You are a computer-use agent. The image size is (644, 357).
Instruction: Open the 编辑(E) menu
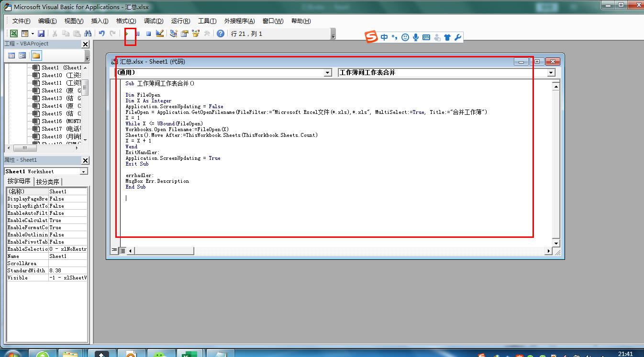47,21
